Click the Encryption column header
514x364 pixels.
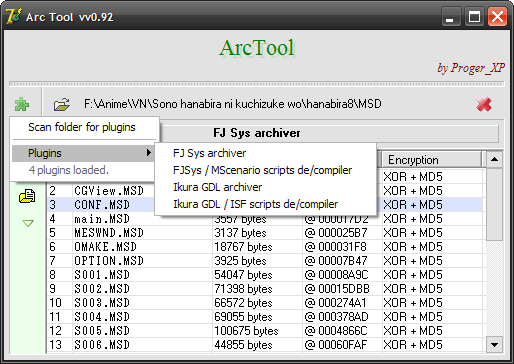pos(431,160)
